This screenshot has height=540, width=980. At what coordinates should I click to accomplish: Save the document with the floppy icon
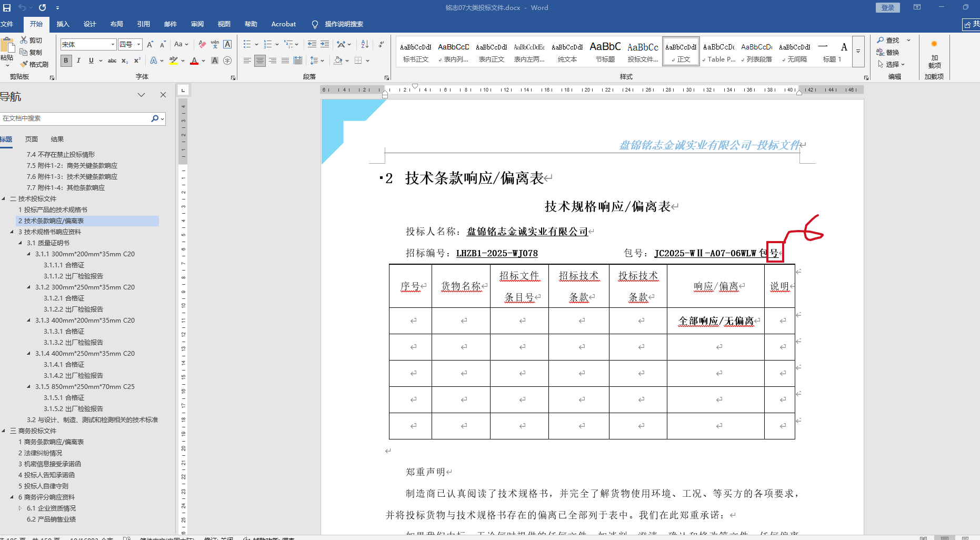7,7
